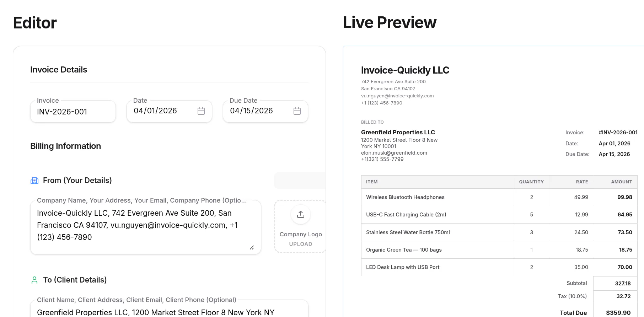Click the Editor heading
Viewport: 644px width, 317px height.
(x=35, y=23)
